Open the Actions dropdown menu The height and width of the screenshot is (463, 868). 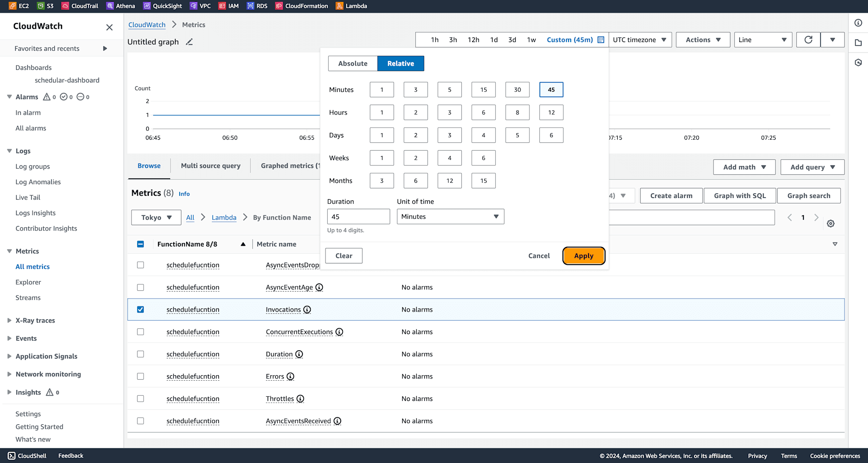coord(703,39)
